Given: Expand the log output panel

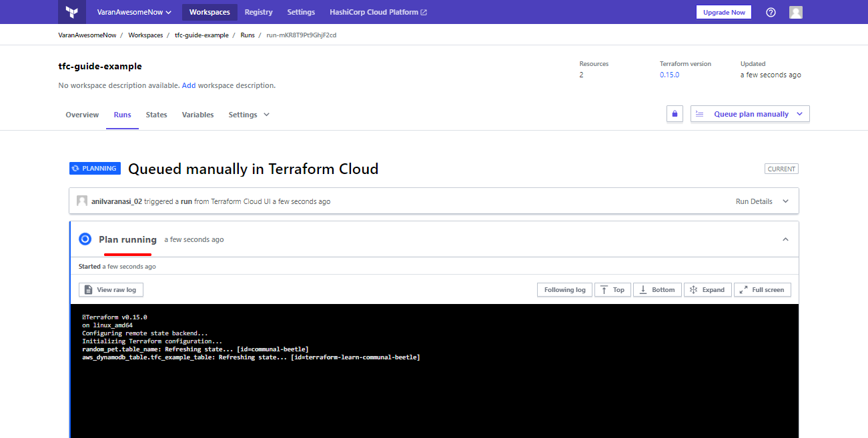Looking at the screenshot, I should (x=707, y=289).
